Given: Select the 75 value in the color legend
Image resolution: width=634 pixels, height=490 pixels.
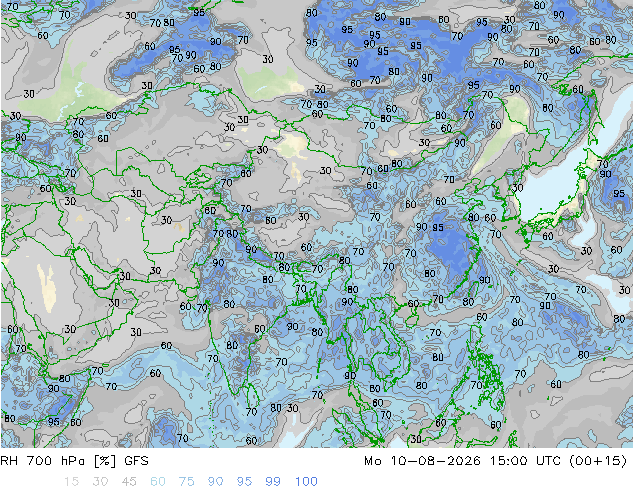Looking at the screenshot, I should [x=186, y=482].
